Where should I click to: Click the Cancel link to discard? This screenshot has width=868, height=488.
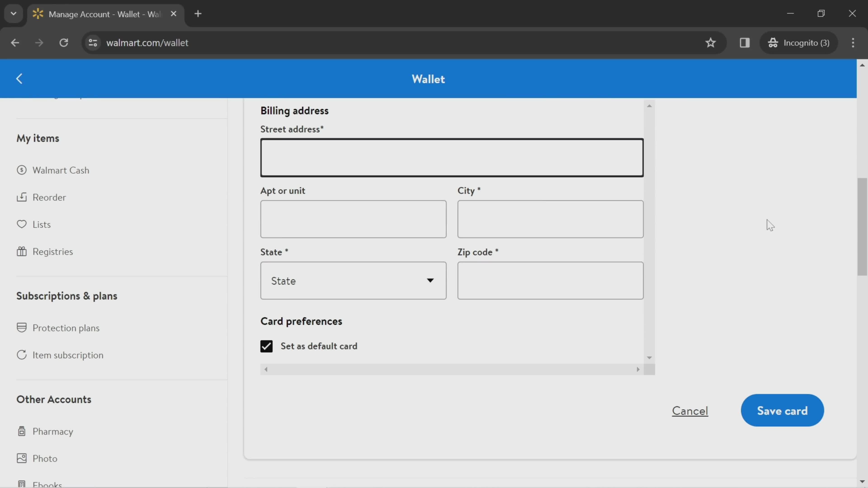(689, 411)
